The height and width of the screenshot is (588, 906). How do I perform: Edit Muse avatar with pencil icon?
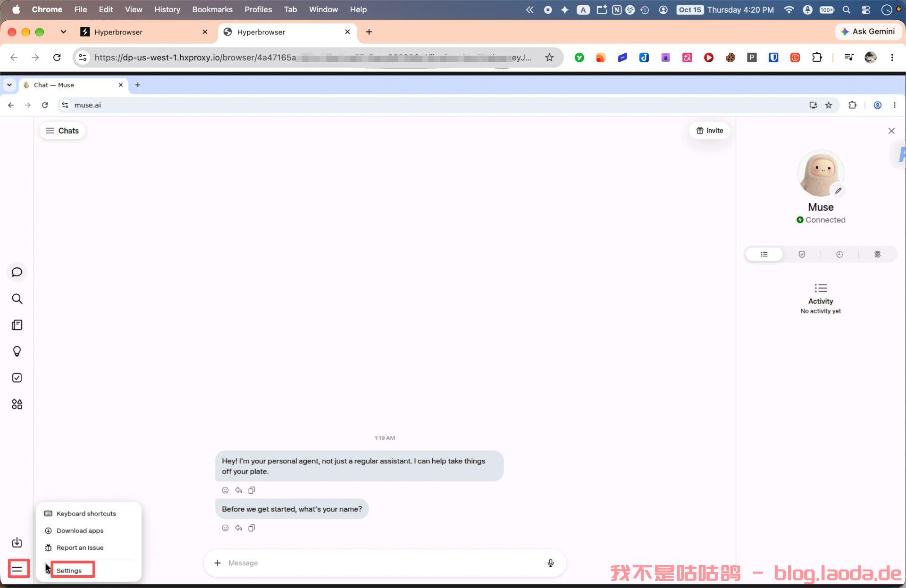(838, 190)
